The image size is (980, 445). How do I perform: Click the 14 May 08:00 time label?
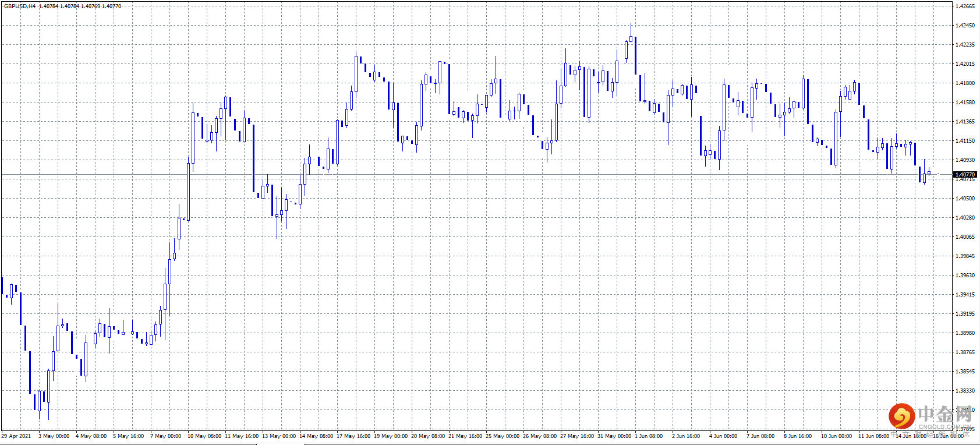(316, 436)
